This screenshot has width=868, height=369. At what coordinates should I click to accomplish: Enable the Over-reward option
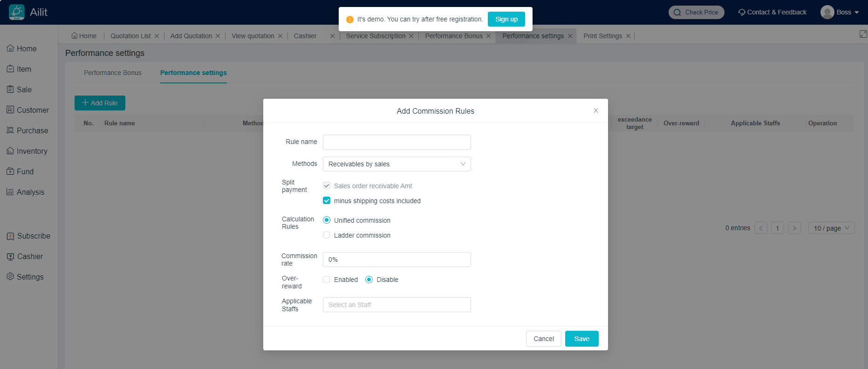pyautogui.click(x=327, y=280)
